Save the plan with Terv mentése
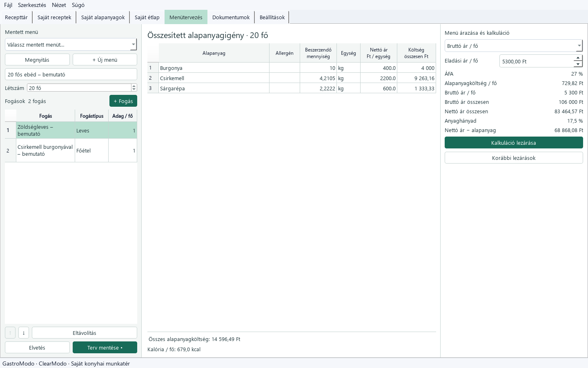This screenshot has width=588, height=368. pos(105,348)
